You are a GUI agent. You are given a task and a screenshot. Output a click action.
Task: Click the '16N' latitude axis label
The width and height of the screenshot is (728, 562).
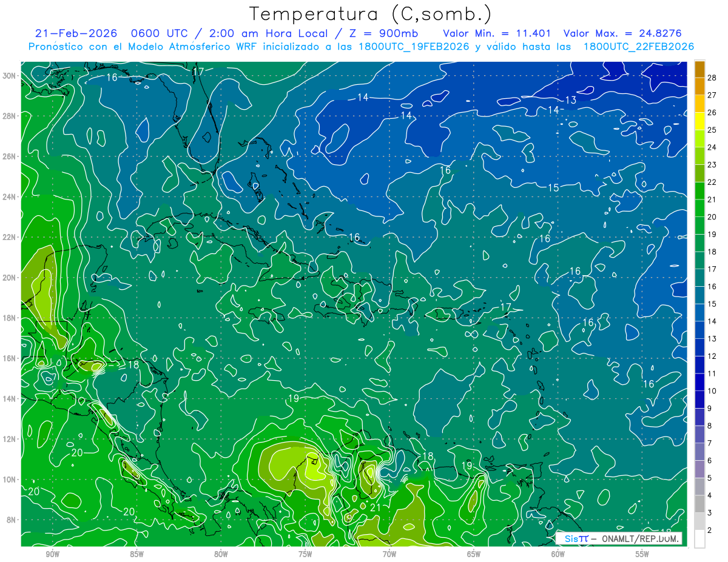tap(10, 358)
